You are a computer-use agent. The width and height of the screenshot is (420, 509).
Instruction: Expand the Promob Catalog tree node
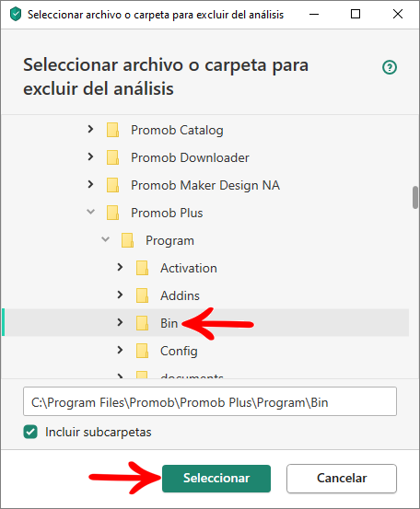90,129
